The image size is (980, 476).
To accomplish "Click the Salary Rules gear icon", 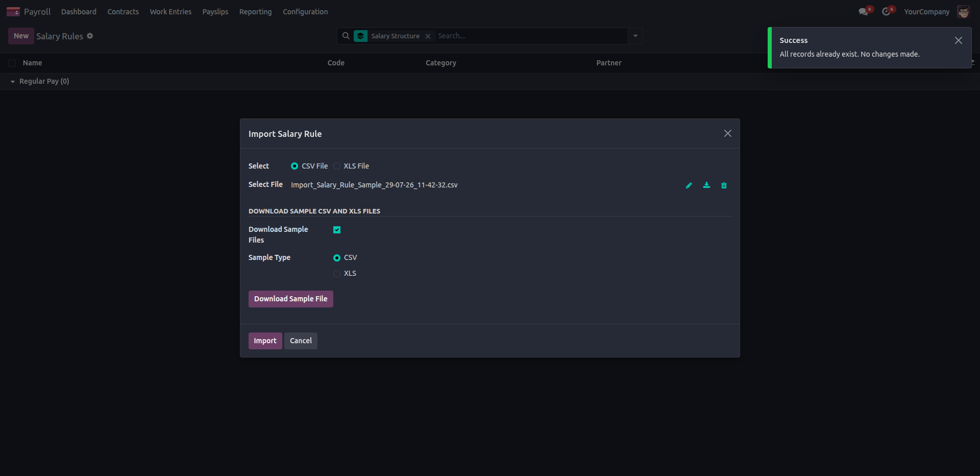I will [90, 36].
